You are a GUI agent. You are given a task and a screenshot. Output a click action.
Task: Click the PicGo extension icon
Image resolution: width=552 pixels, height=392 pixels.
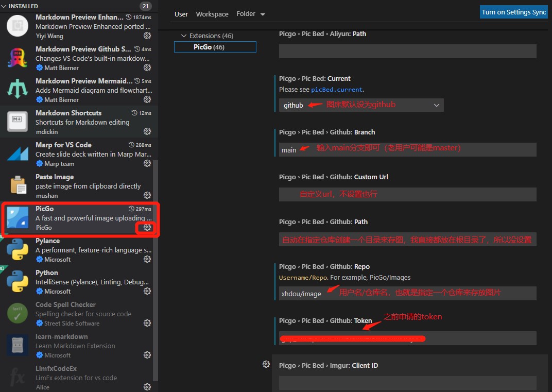click(x=18, y=217)
